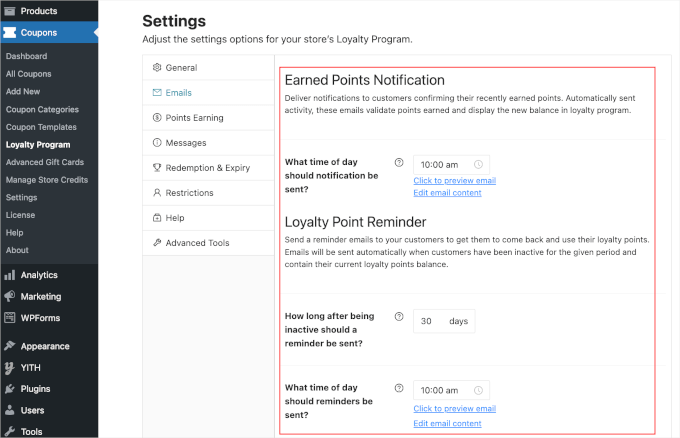Image resolution: width=680 pixels, height=438 pixels.
Task: Click the Analytics bar chart icon
Action: coord(10,275)
